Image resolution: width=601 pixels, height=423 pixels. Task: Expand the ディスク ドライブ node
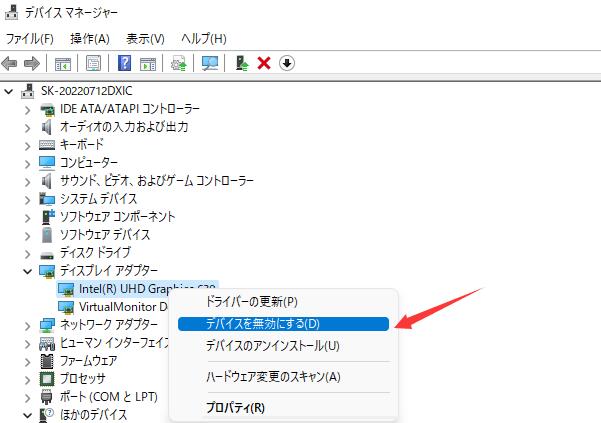click(x=27, y=254)
